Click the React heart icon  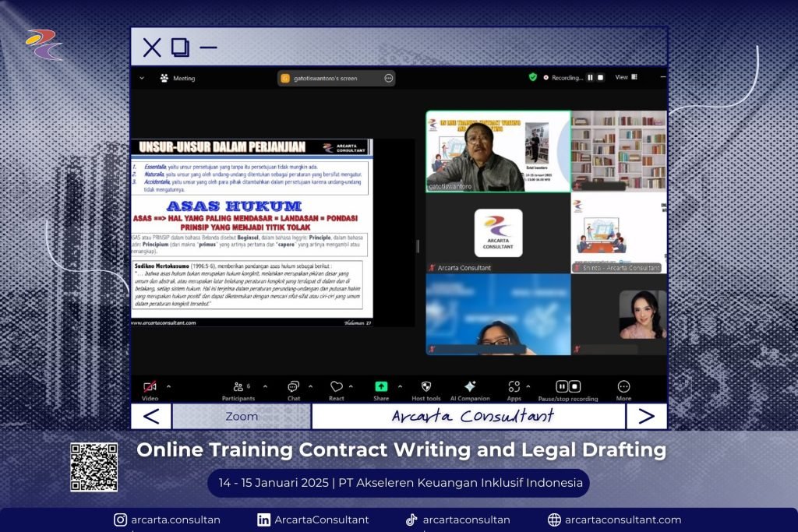coord(336,387)
